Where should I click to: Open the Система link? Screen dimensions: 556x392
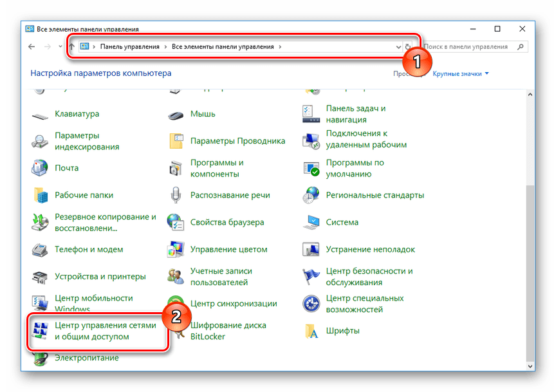coord(342,222)
